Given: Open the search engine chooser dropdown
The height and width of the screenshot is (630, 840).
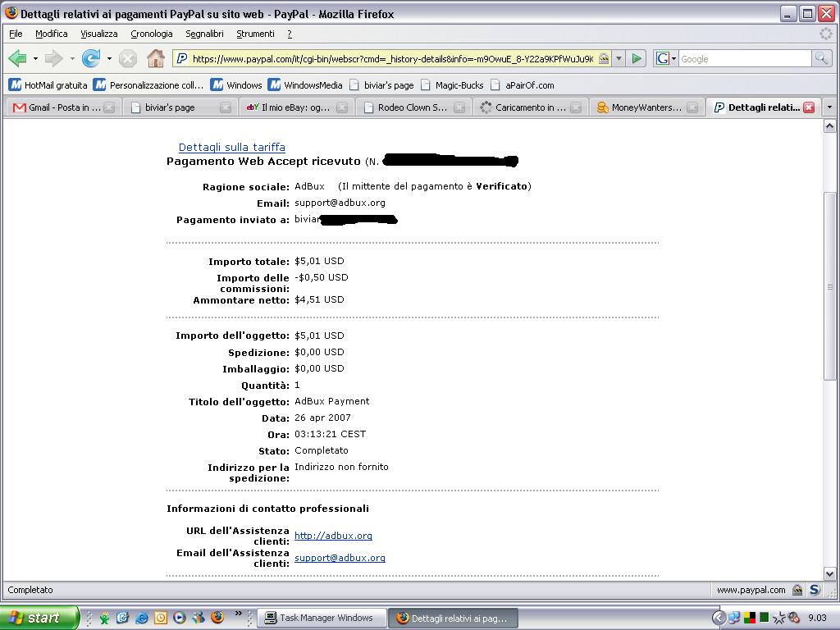Looking at the screenshot, I should [665, 58].
